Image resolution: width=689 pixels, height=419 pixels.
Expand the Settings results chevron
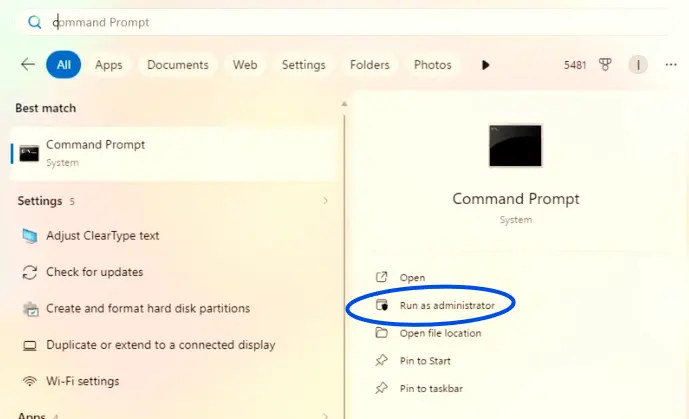tap(325, 201)
